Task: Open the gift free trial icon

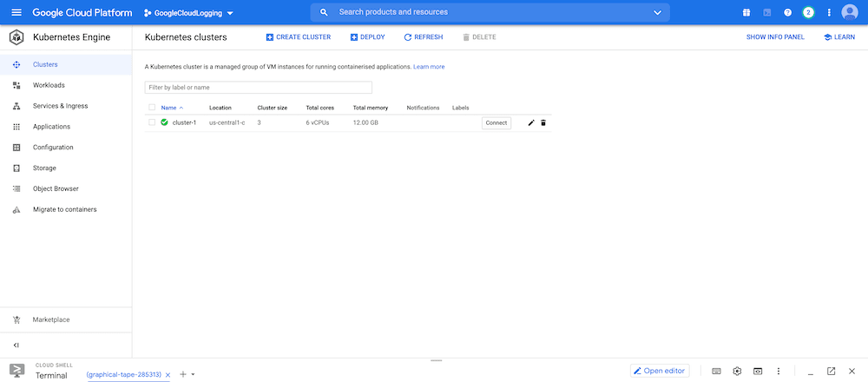Action: pos(746,12)
